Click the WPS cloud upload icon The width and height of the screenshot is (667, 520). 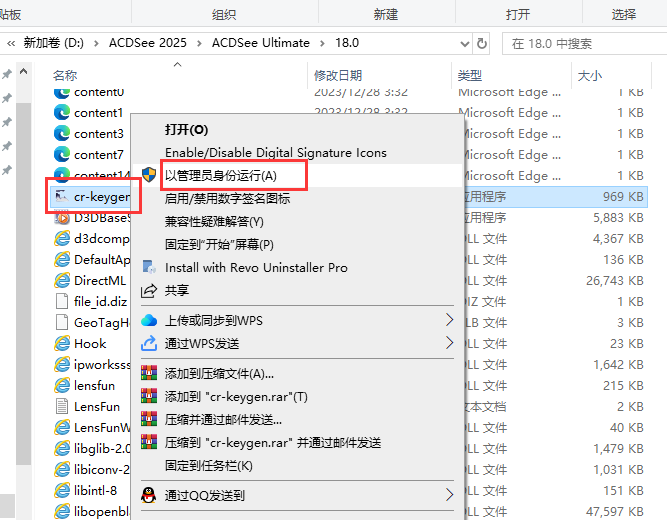point(149,320)
